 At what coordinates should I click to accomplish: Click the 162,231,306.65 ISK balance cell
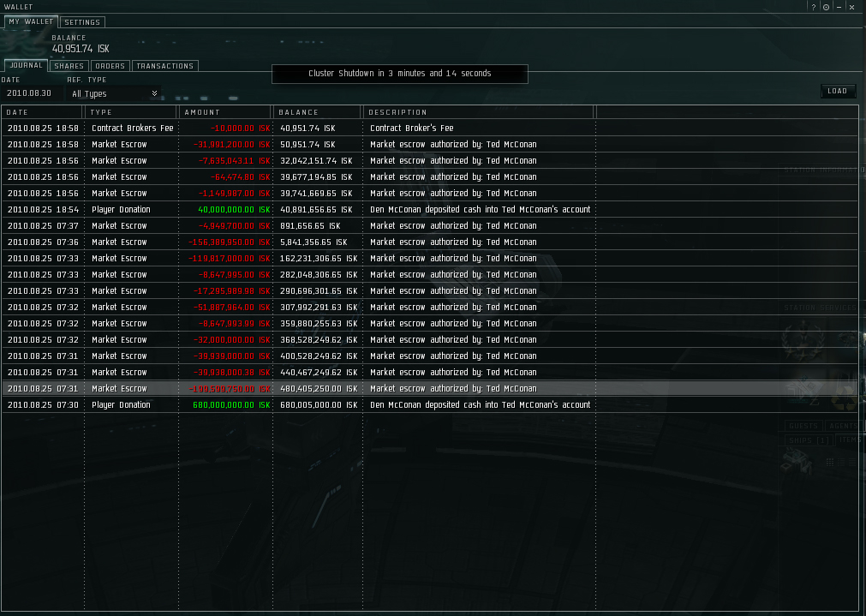[x=319, y=259]
